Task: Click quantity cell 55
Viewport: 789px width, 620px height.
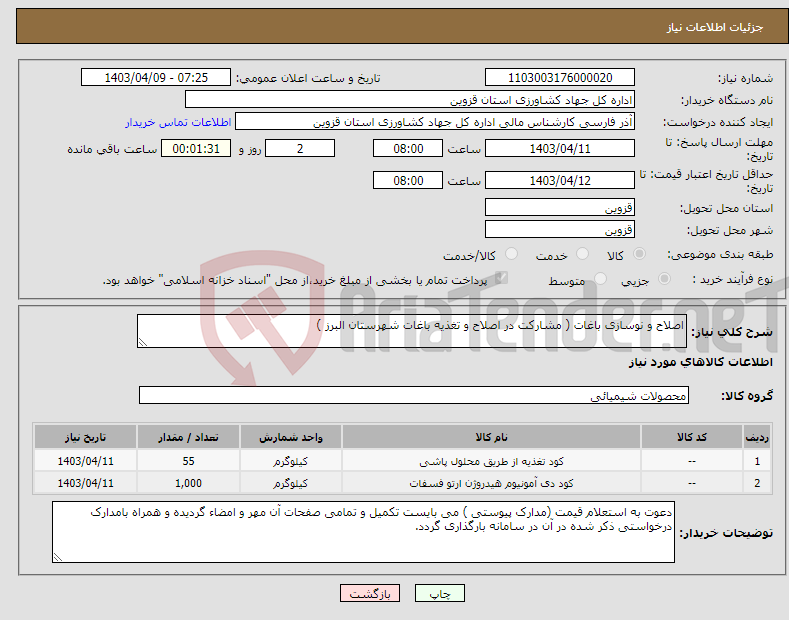Action: pyautogui.click(x=188, y=461)
